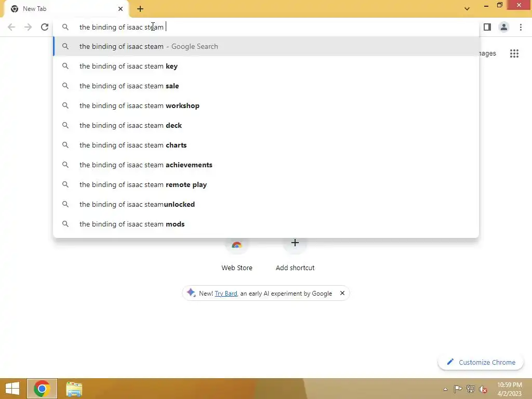Screen dimensions: 532x399
Task: Open the Try Bard link
Action: (226, 294)
